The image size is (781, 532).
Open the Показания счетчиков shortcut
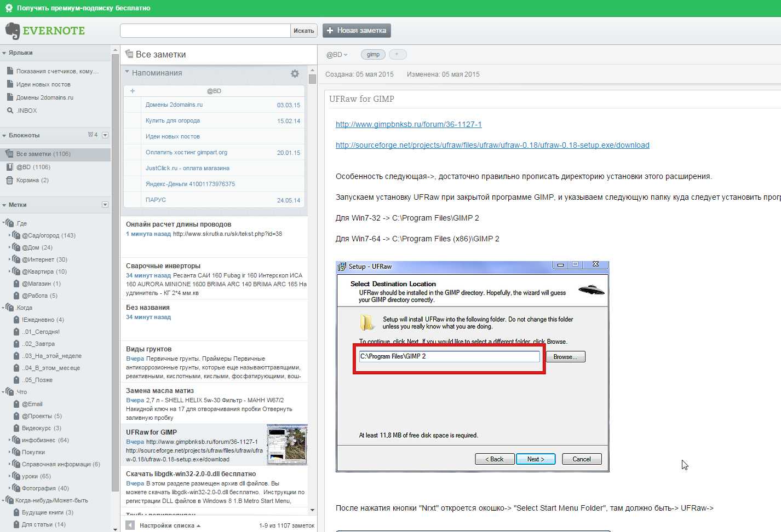(58, 71)
